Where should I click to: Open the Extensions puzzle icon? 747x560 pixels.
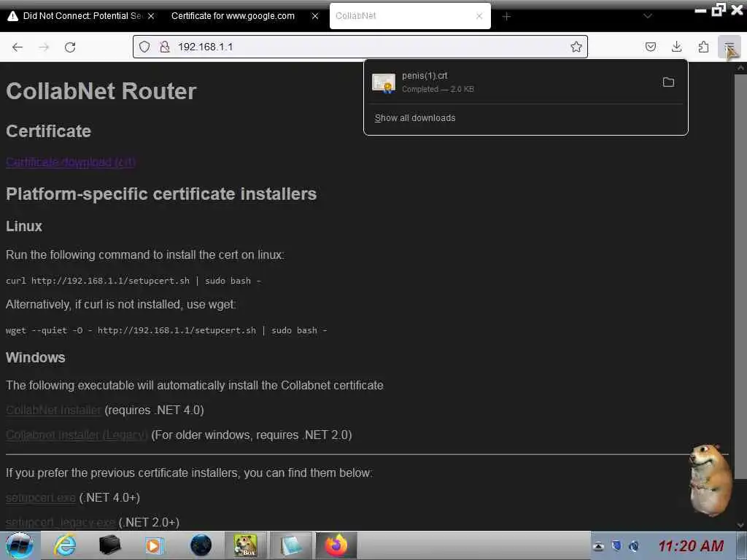point(703,47)
